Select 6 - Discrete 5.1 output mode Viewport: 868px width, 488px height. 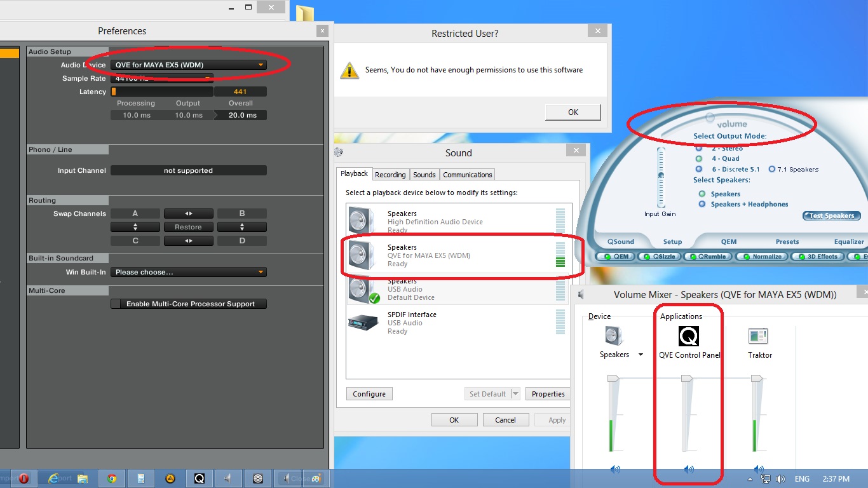(x=699, y=169)
